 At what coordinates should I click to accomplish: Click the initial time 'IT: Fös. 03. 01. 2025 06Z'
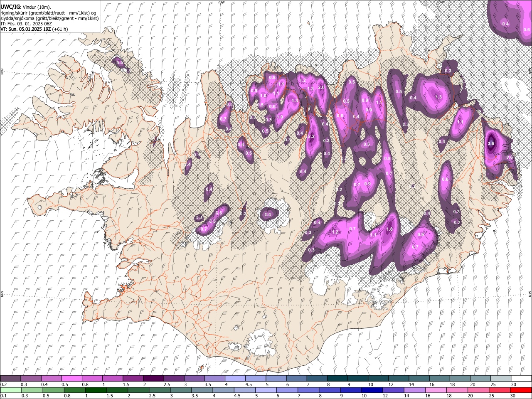click(x=26, y=23)
